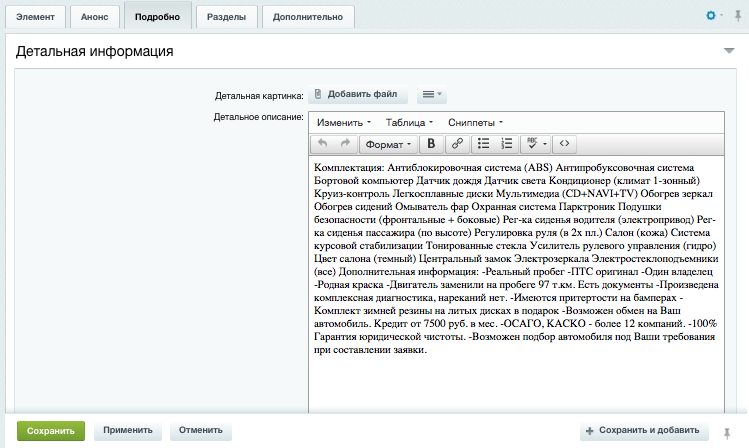Insert a hyperlink with the link icon
749x448 pixels.
pyautogui.click(x=458, y=143)
